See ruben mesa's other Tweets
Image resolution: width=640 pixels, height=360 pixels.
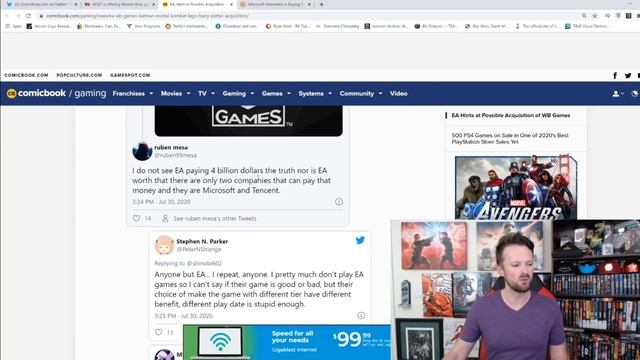pos(214,218)
